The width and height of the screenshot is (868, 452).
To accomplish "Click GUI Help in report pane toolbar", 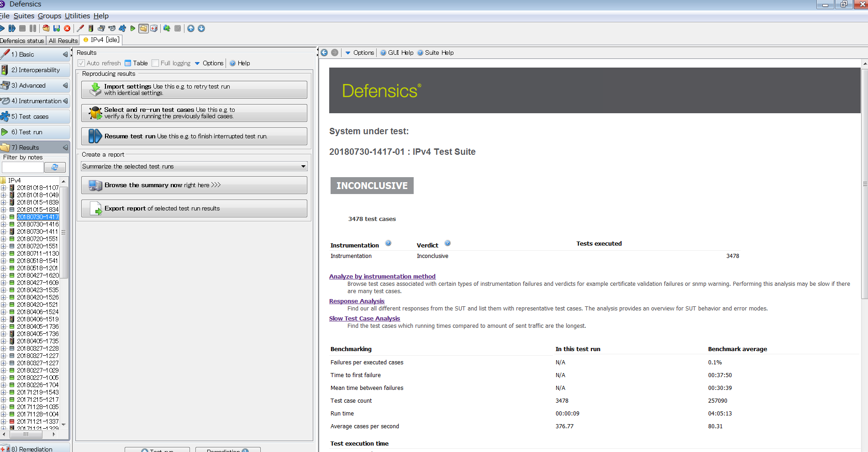I will click(x=397, y=53).
